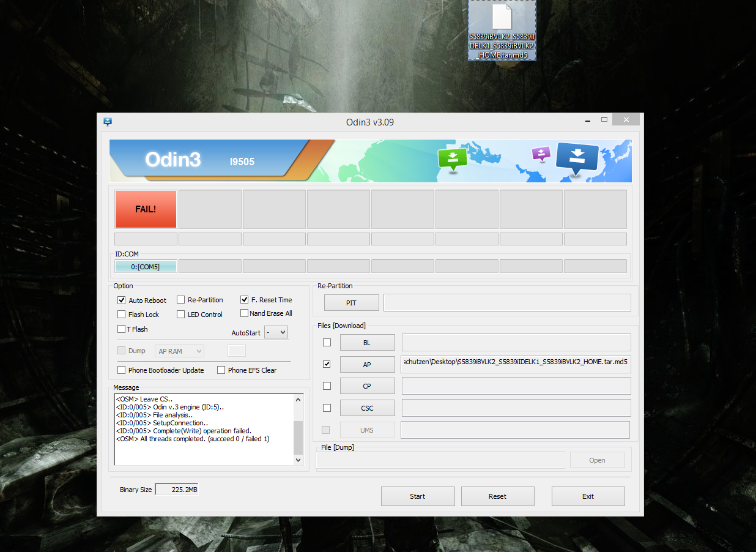Image resolution: width=756 pixels, height=552 pixels.
Task: Tick the checkbox next to CP
Action: (x=327, y=386)
